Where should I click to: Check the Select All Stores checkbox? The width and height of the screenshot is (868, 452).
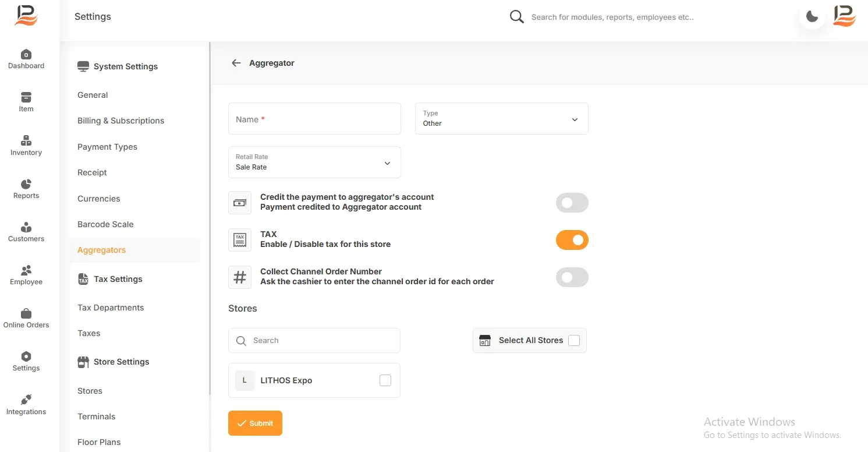574,341
